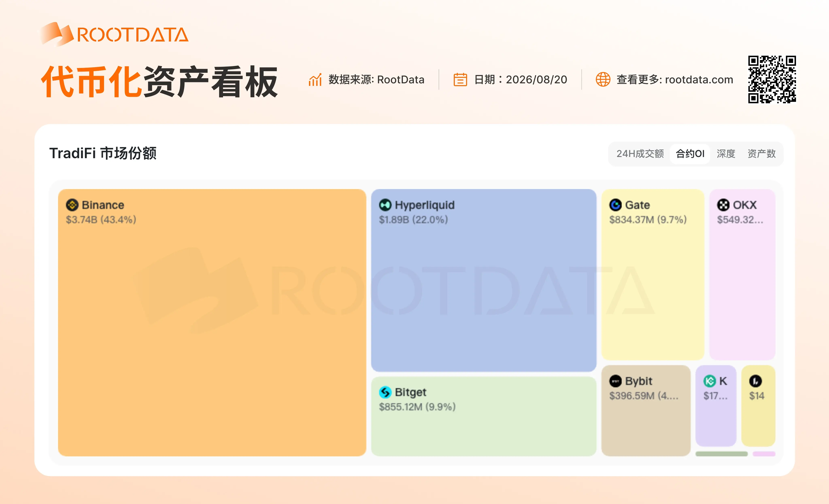
Task: Open the rootdata.com link
Action: (699, 80)
